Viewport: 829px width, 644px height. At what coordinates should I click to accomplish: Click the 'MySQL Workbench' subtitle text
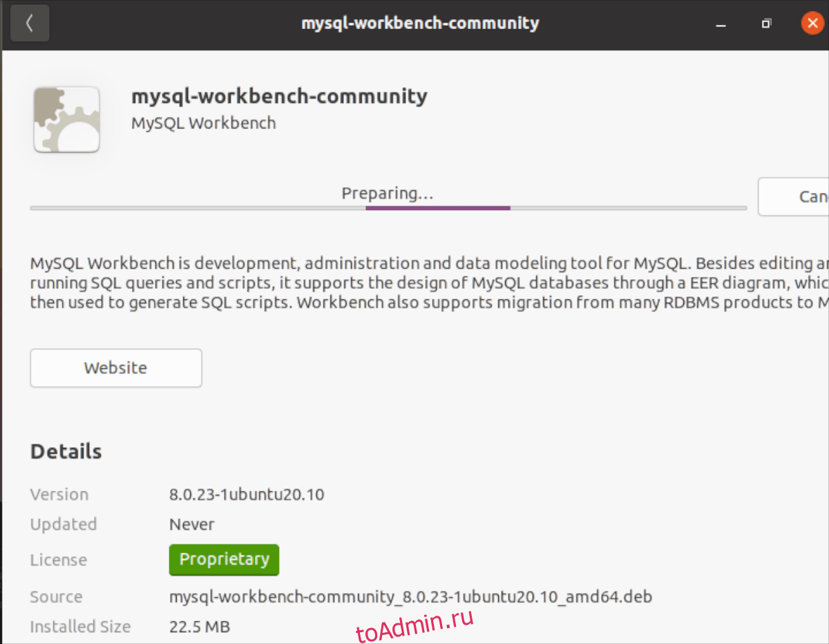(203, 123)
